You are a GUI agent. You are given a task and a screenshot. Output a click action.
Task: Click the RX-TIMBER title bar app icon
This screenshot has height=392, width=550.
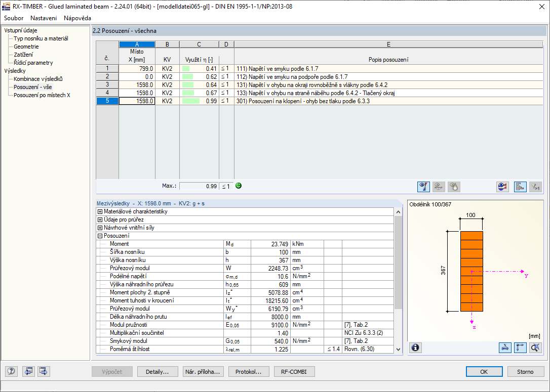pyautogui.click(x=6, y=6)
